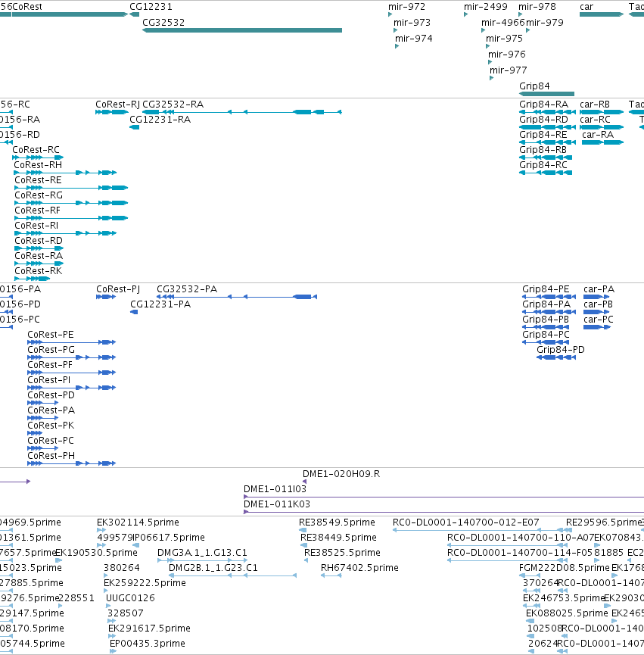Image resolution: width=644 pixels, height=655 pixels.
Task: Select the mir-4966 gene label
Action: (503, 23)
